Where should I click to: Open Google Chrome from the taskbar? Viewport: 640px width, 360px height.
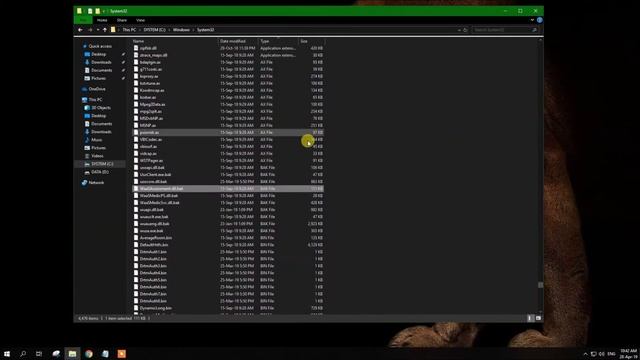(x=89, y=354)
